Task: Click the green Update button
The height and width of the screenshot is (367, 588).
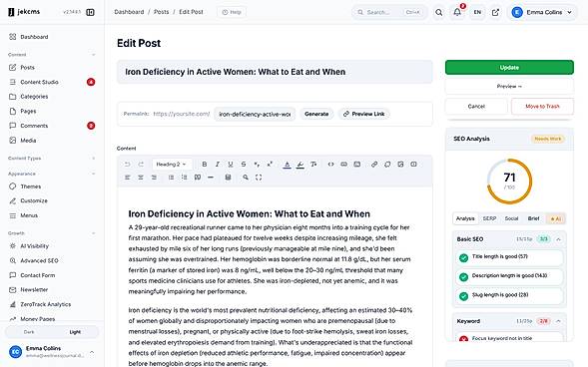Action: [509, 68]
